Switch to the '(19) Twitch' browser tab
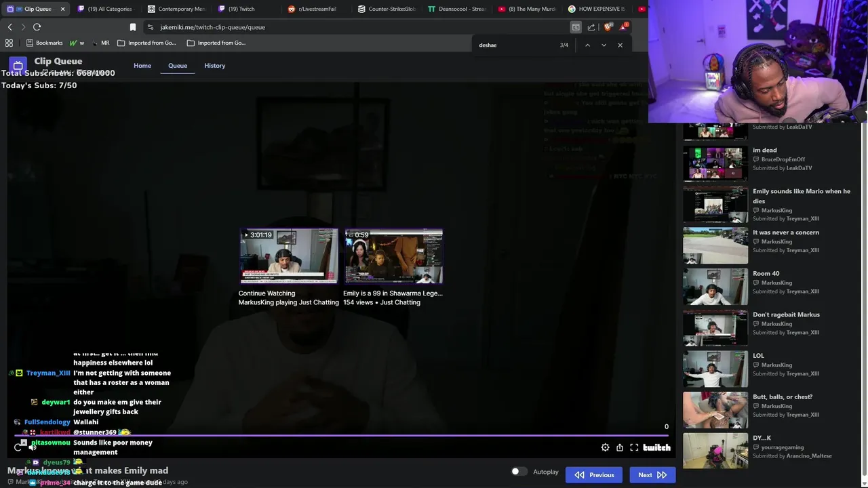The height and width of the screenshot is (488, 868). pos(246,9)
